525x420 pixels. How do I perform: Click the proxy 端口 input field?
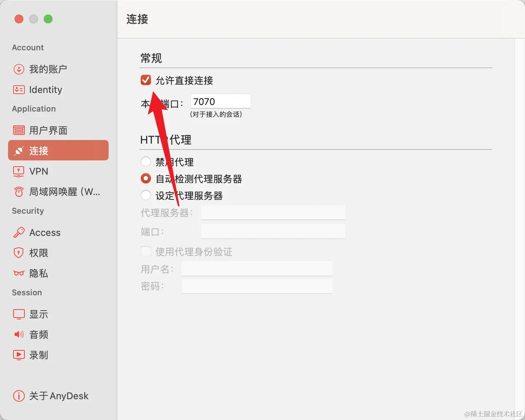pyautogui.click(x=273, y=231)
